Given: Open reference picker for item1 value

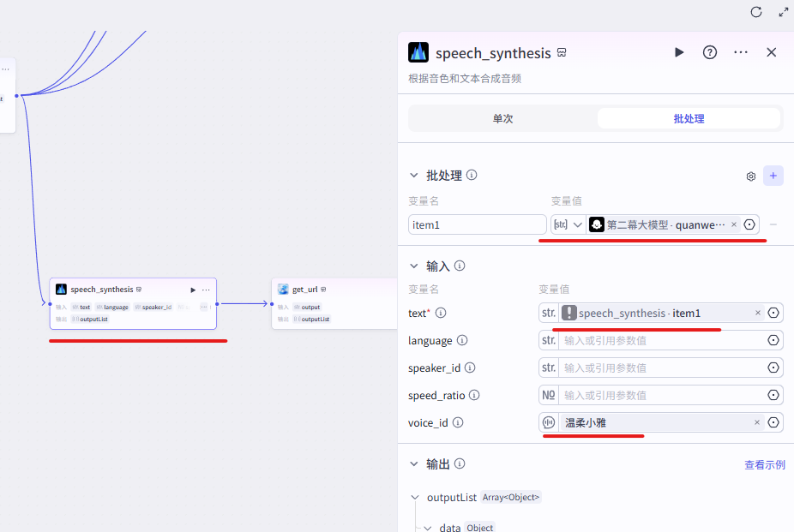Looking at the screenshot, I should (x=749, y=224).
